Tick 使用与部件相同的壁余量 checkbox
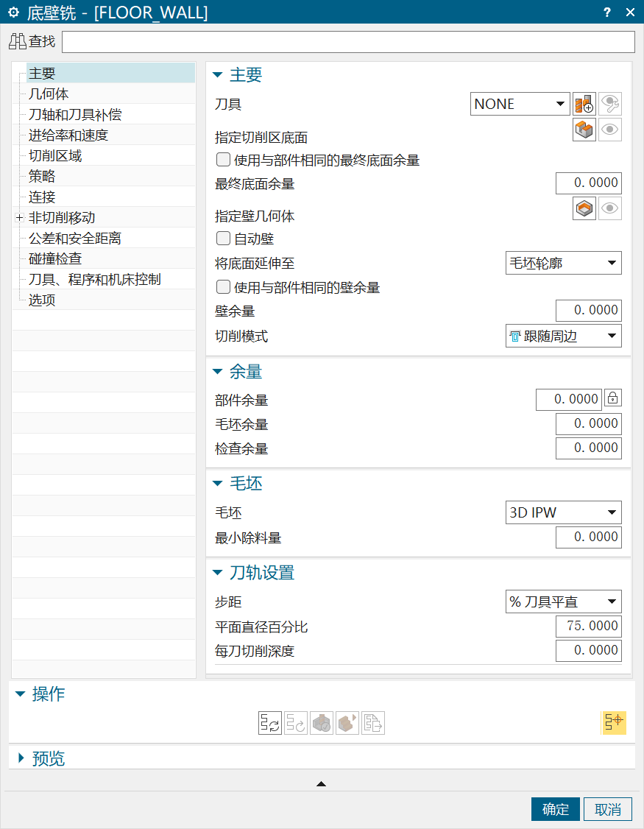This screenshot has height=829, width=644. (223, 287)
